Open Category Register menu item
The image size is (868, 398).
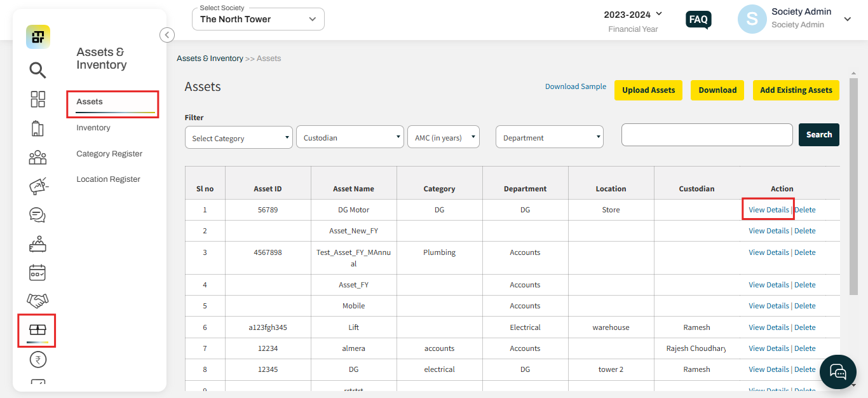click(x=109, y=154)
